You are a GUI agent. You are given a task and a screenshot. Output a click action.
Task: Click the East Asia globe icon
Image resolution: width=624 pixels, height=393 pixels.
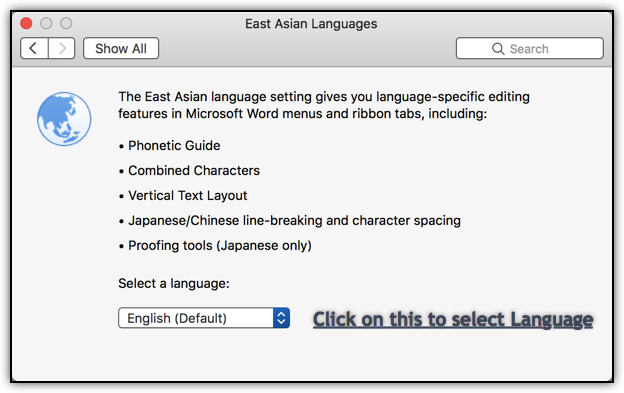point(64,119)
